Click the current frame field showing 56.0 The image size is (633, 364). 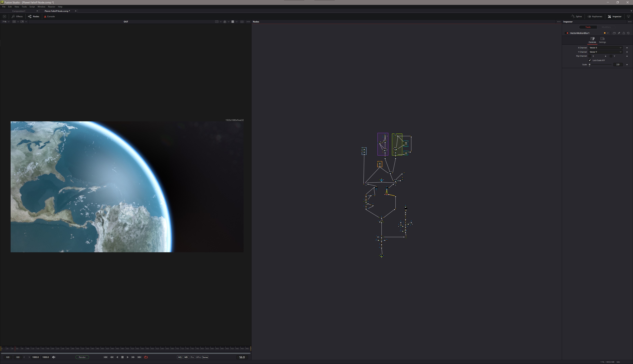click(x=242, y=357)
